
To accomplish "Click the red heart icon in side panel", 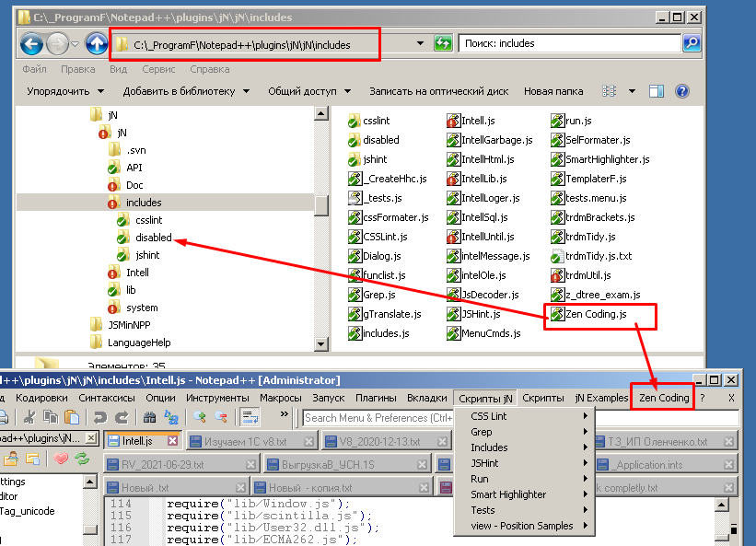I will pos(61,459).
